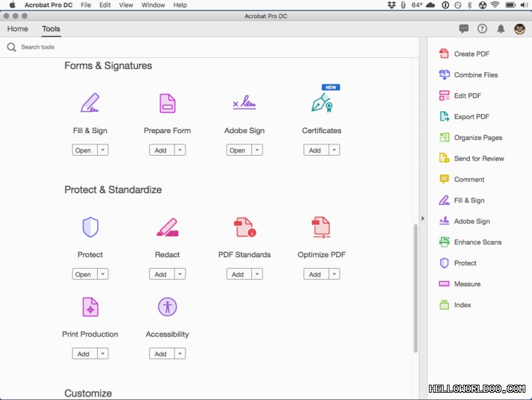
Task: Open help via the question mark icon
Action: coord(482,29)
